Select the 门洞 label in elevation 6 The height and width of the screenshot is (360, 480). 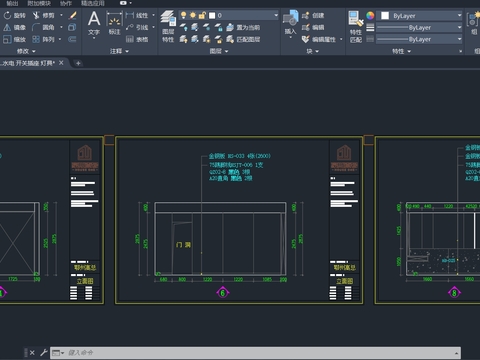pyautogui.click(x=183, y=245)
